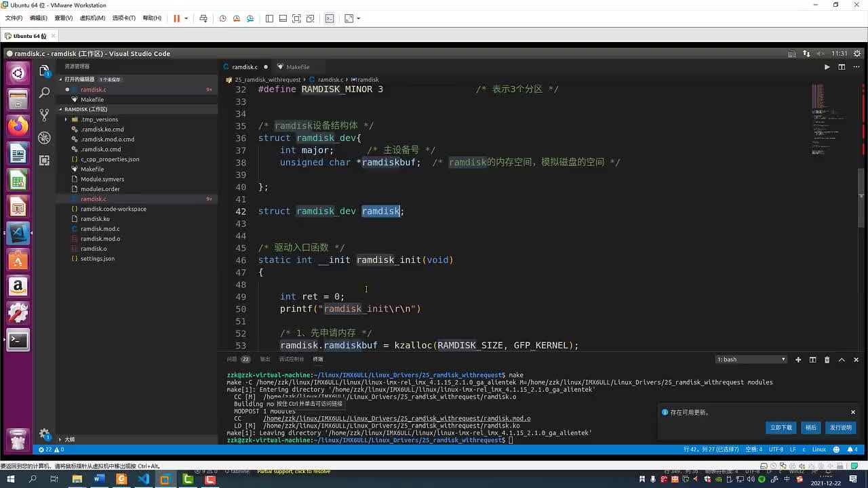Open the VMware VM menu (虚拟机)
Screen dimensions: 868x488
point(92,18)
